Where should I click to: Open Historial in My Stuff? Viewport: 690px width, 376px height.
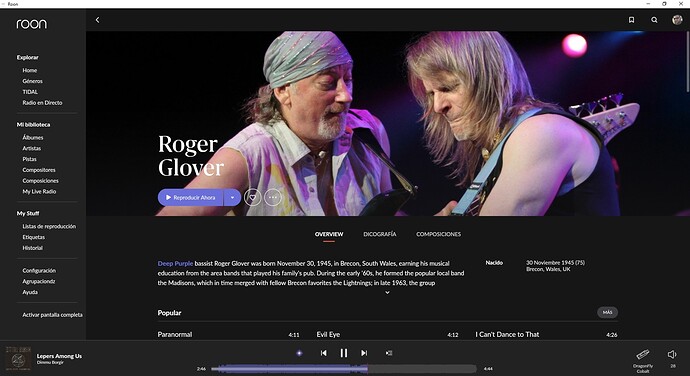pyautogui.click(x=33, y=248)
